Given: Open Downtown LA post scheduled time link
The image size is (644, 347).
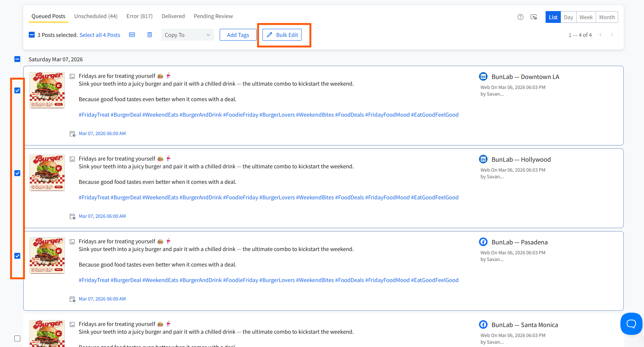Looking at the screenshot, I should click(x=102, y=134).
